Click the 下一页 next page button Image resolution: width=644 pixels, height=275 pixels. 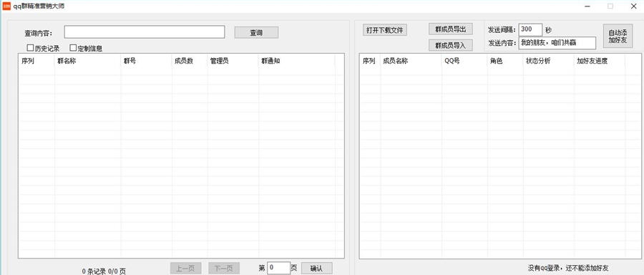[x=224, y=269]
